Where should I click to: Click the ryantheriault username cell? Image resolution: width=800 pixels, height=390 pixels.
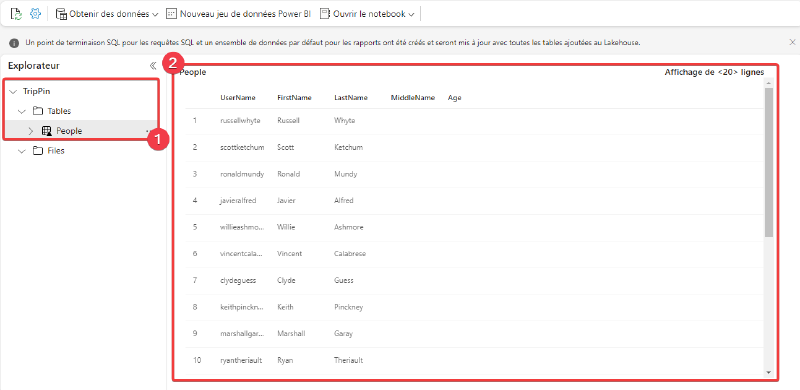point(241,360)
